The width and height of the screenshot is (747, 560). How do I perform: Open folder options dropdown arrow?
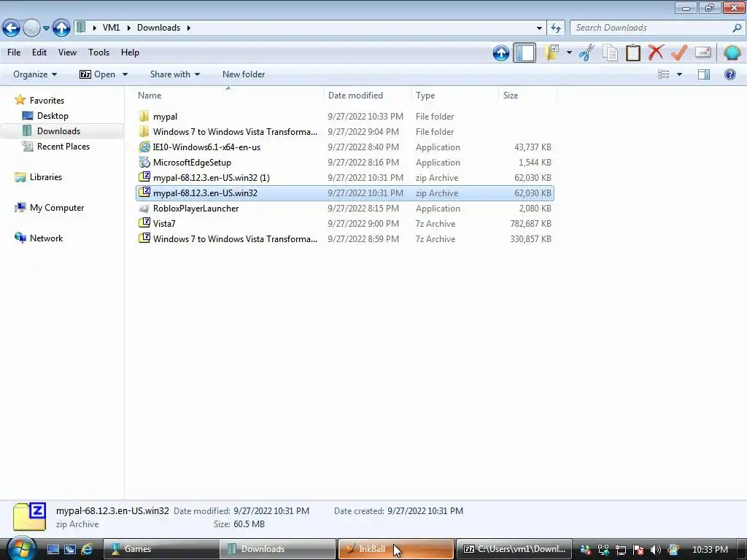coord(569,52)
